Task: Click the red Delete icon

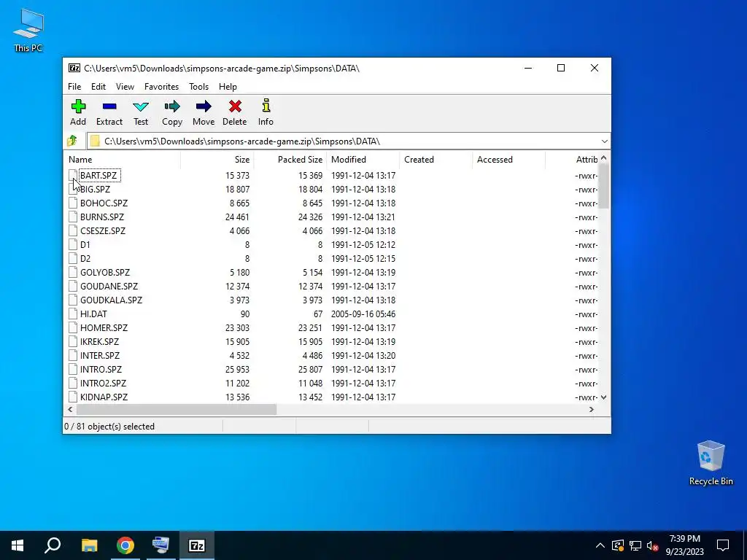Action: 235,106
